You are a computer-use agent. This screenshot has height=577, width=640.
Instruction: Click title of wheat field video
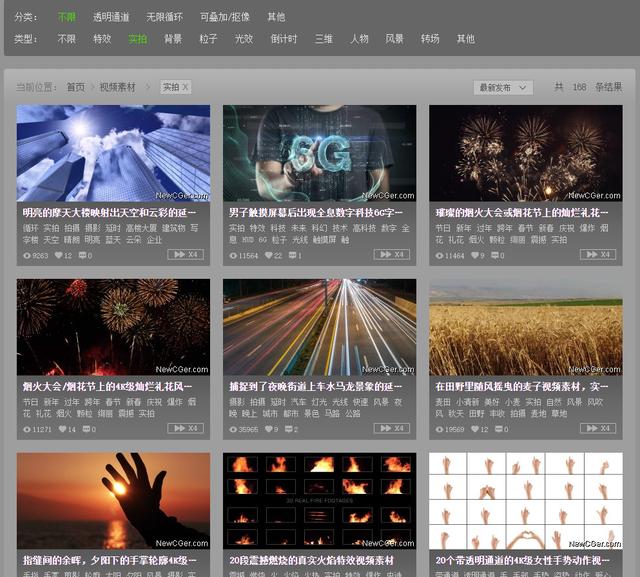pos(520,386)
